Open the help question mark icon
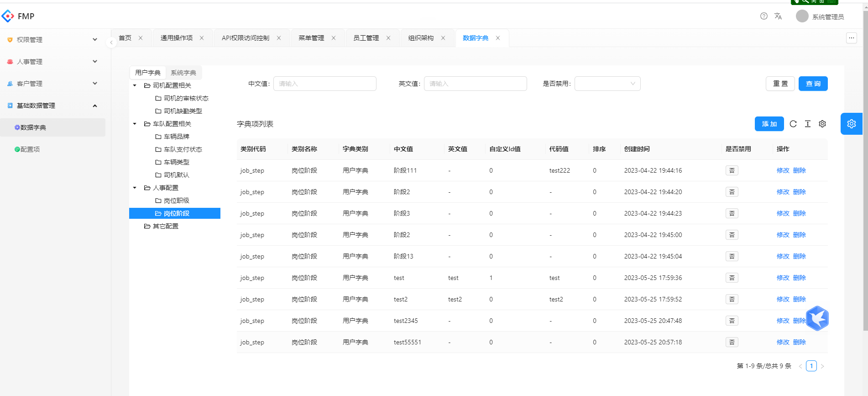868x396 pixels. click(764, 16)
